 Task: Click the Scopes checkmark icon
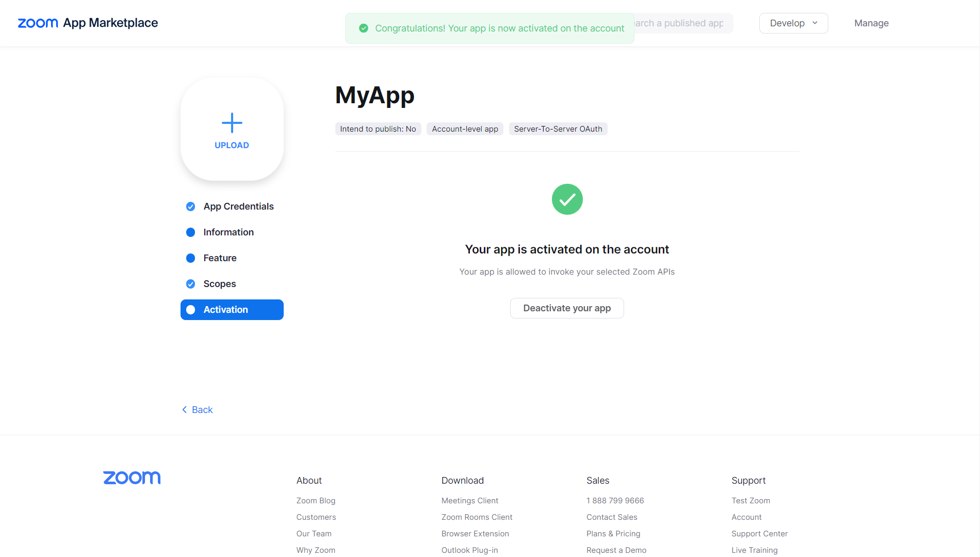click(x=190, y=284)
